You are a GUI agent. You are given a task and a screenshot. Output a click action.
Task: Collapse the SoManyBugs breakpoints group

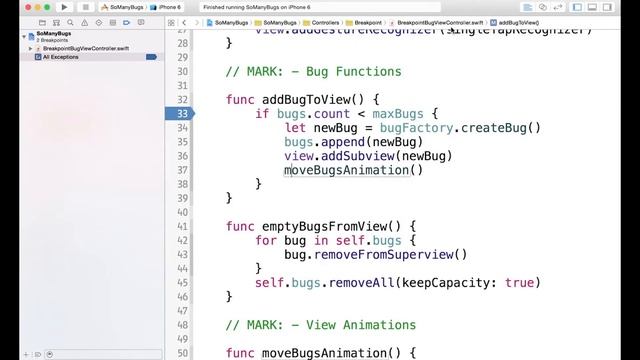click(24, 37)
